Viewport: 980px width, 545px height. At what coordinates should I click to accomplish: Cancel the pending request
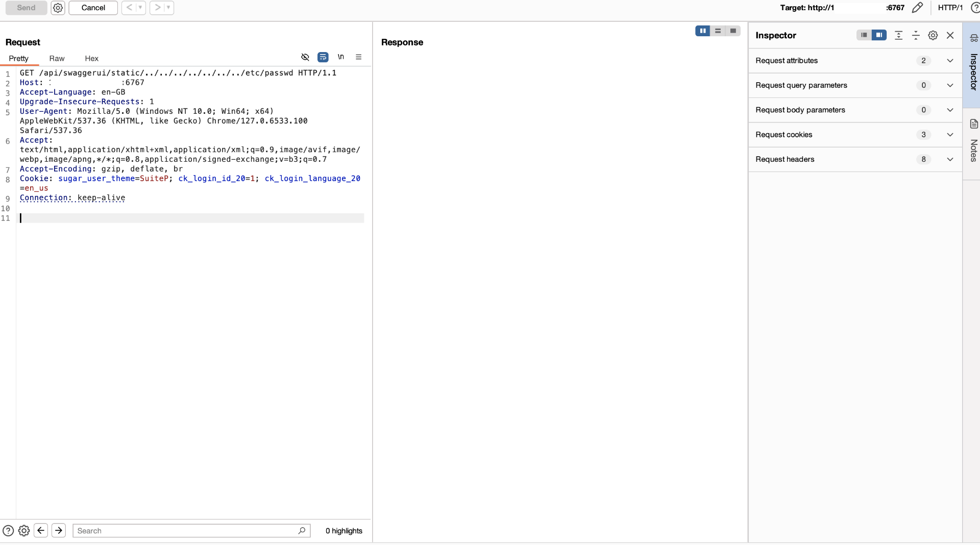[93, 8]
